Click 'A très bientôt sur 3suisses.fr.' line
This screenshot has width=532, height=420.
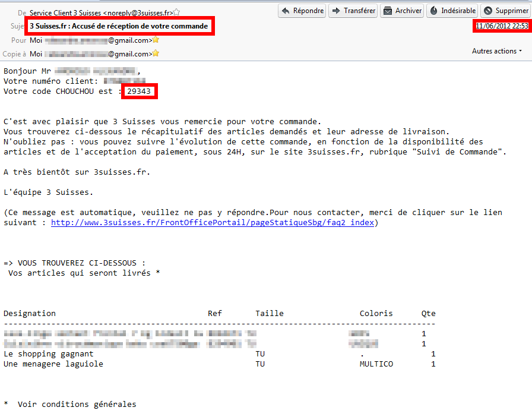click(x=77, y=172)
